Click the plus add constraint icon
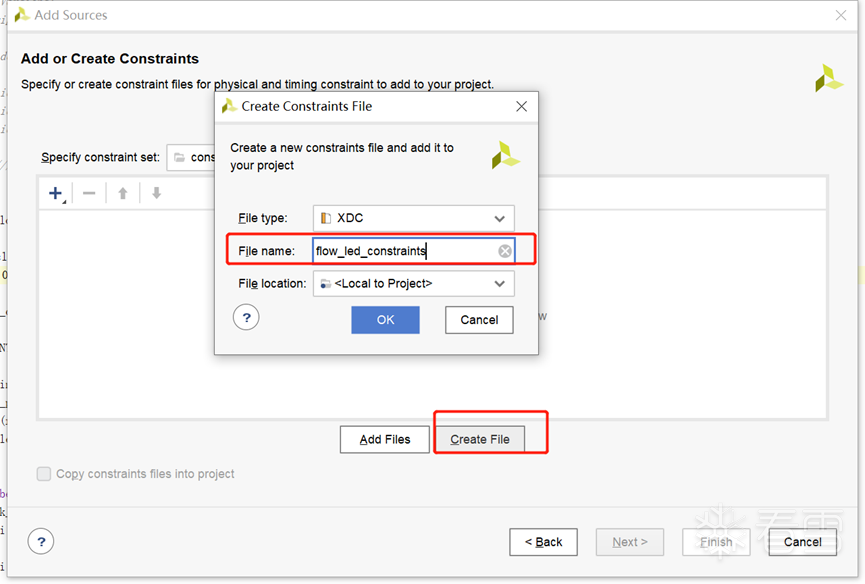Image resolution: width=865 pixels, height=584 pixels. pyautogui.click(x=56, y=193)
